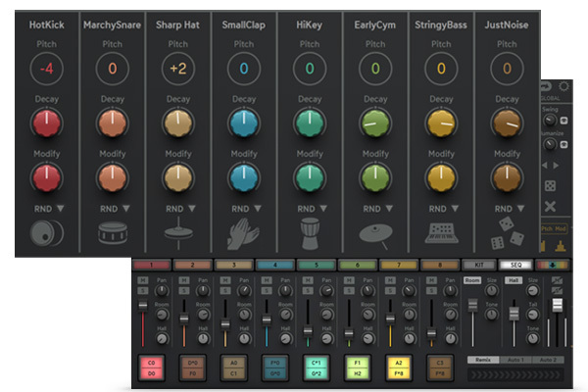
Task: Click the chevron arrow strip below Remix
Action: click(515, 374)
